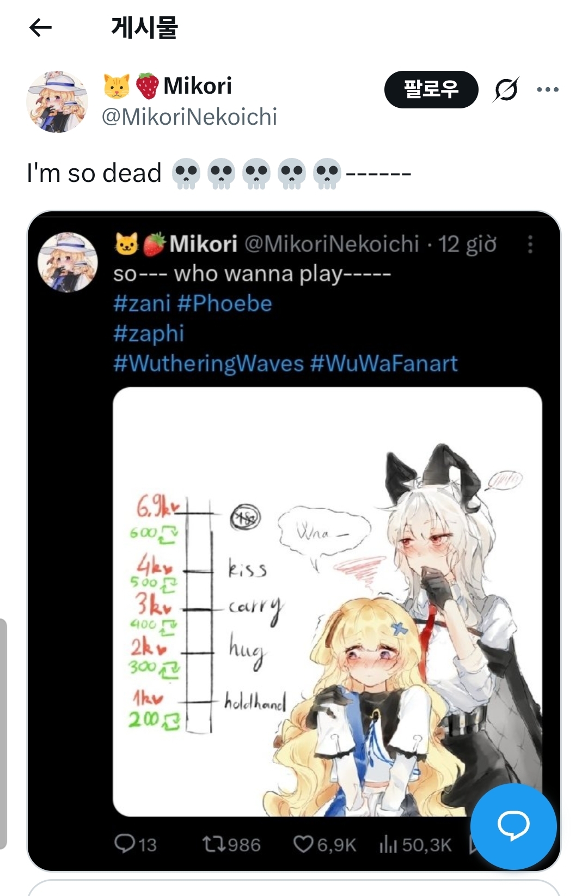Open the #zani hashtag
This screenshot has height=896, width=588.
[x=142, y=303]
